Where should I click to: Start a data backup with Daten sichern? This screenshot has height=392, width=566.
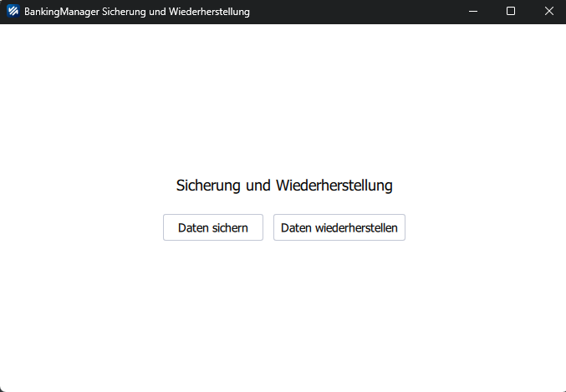[x=212, y=227]
